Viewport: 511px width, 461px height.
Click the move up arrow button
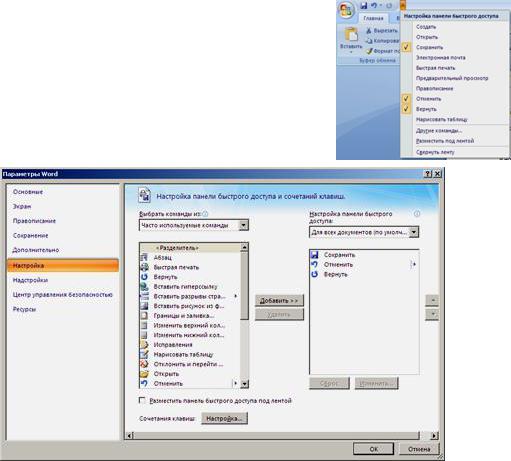pyautogui.click(x=432, y=300)
